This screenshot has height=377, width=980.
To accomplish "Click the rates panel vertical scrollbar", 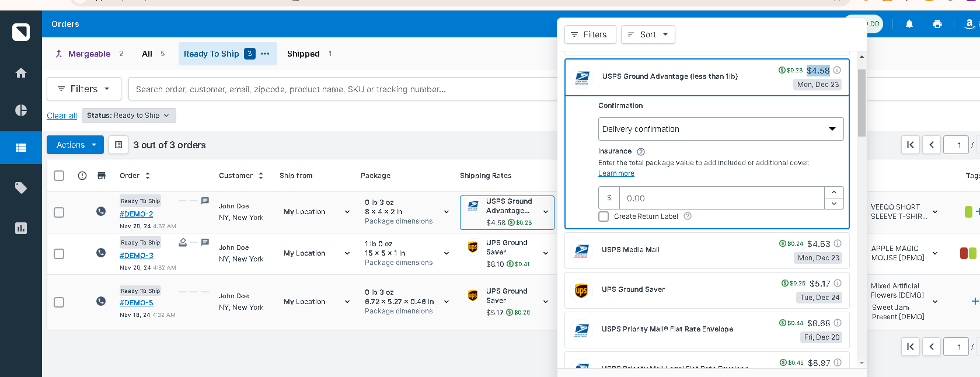I will tap(862, 103).
